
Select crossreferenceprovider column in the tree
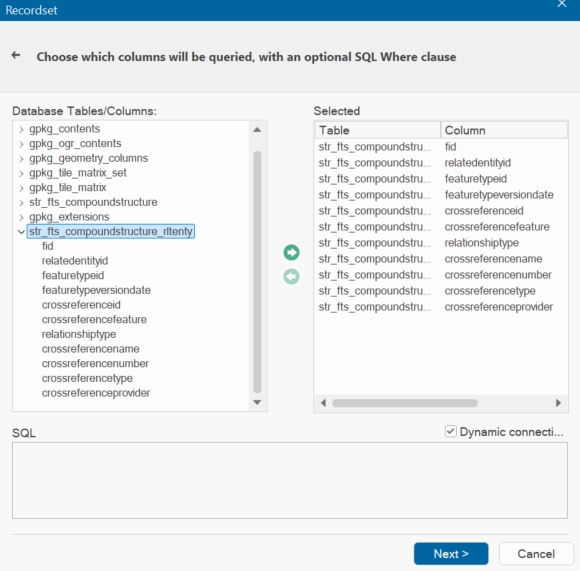(96, 393)
